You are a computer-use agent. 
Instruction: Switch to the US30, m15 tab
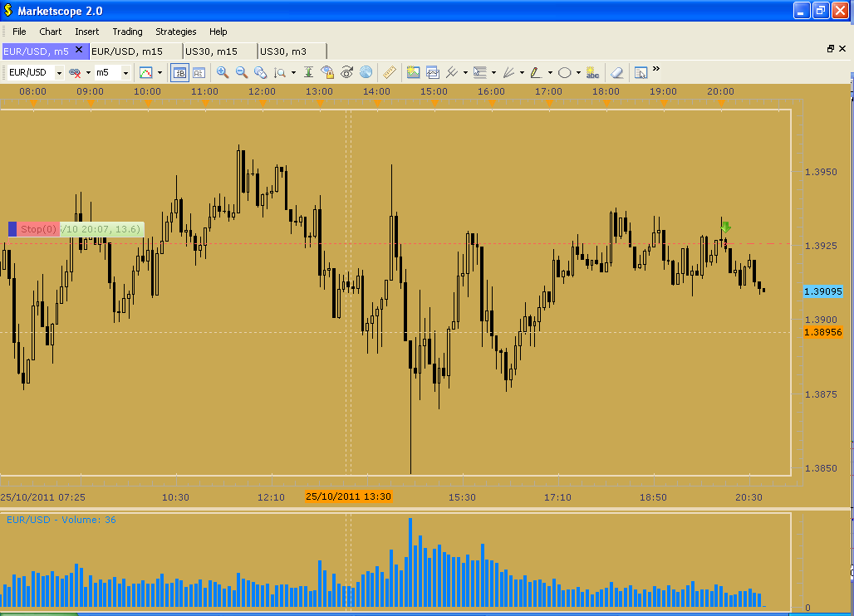click(219, 51)
